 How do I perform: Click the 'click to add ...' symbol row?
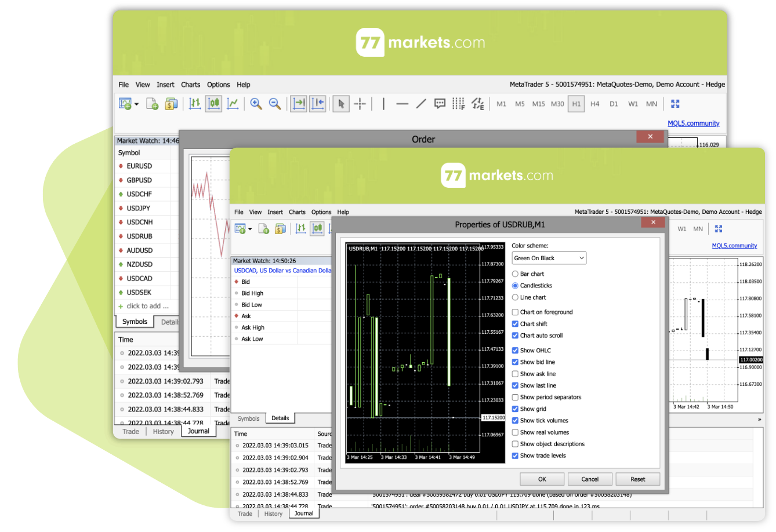[147, 306]
